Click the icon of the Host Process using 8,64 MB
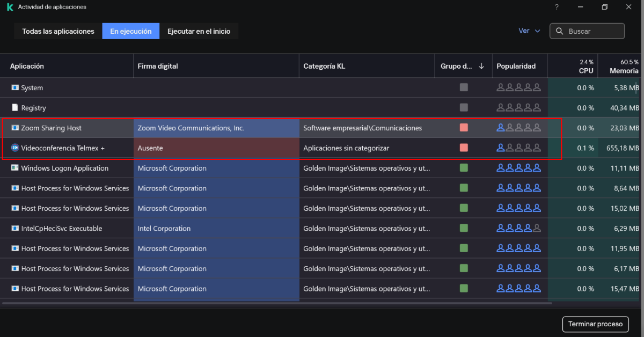The image size is (644, 337). [15, 188]
